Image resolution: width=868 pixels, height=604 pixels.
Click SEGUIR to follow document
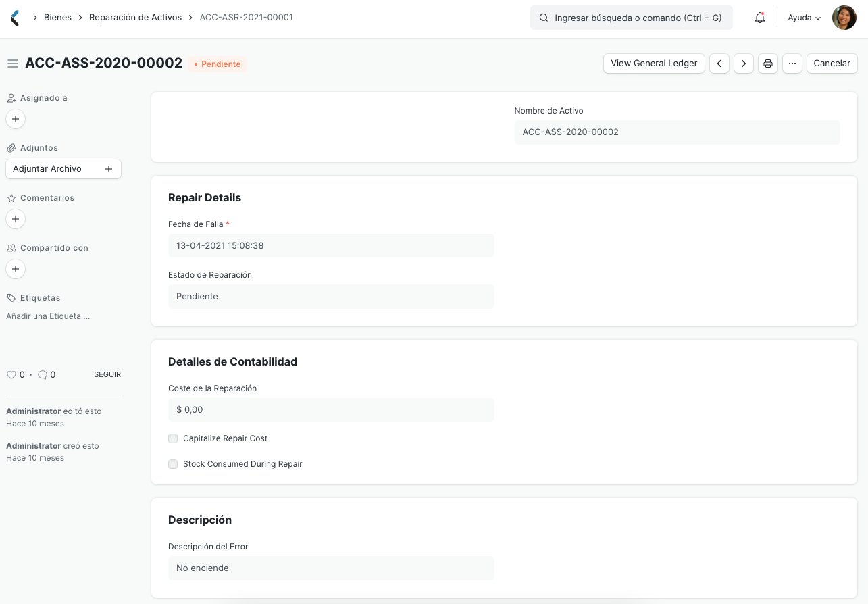click(107, 374)
